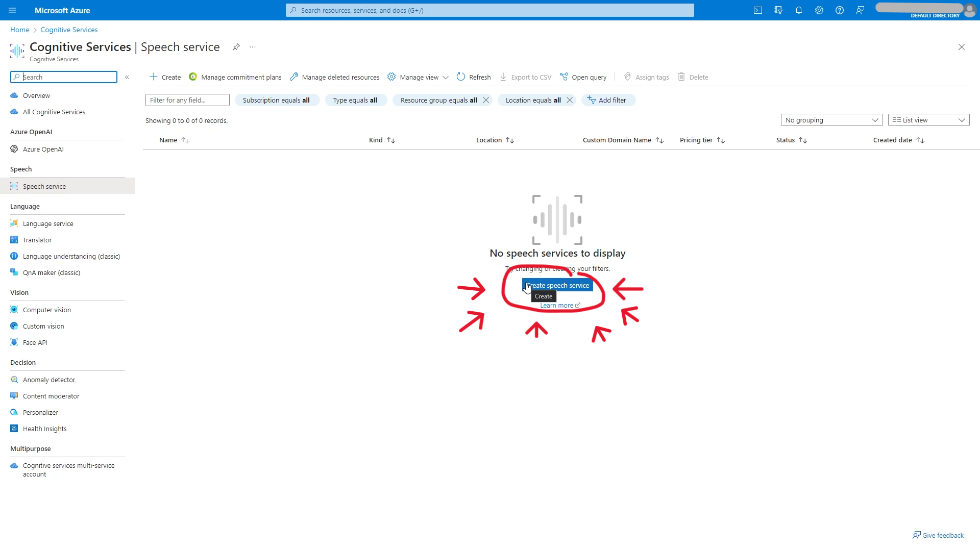Image resolution: width=980 pixels, height=551 pixels.
Task: Open the notifications bell
Action: click(799, 10)
